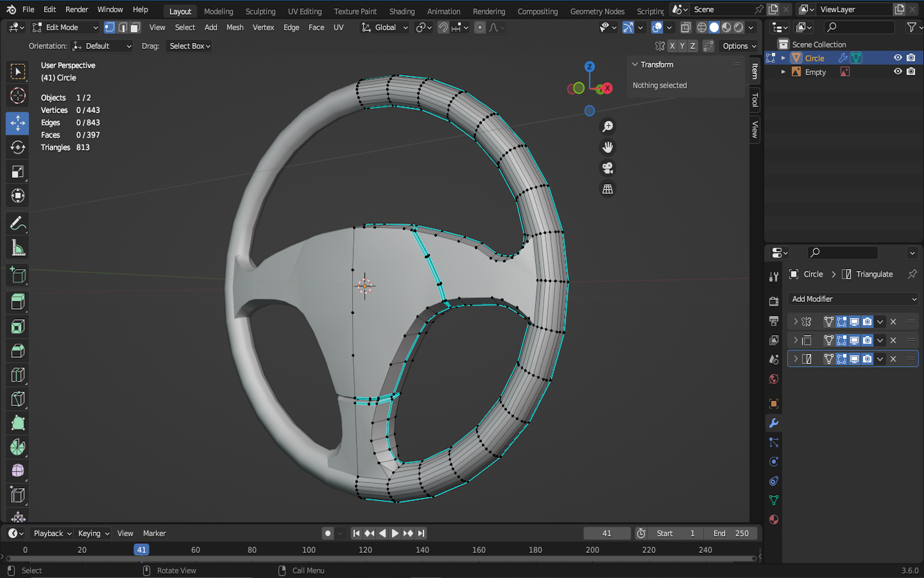Viewport: 924px width, 578px height.
Task: Toggle camera view with camera icon
Action: [607, 168]
